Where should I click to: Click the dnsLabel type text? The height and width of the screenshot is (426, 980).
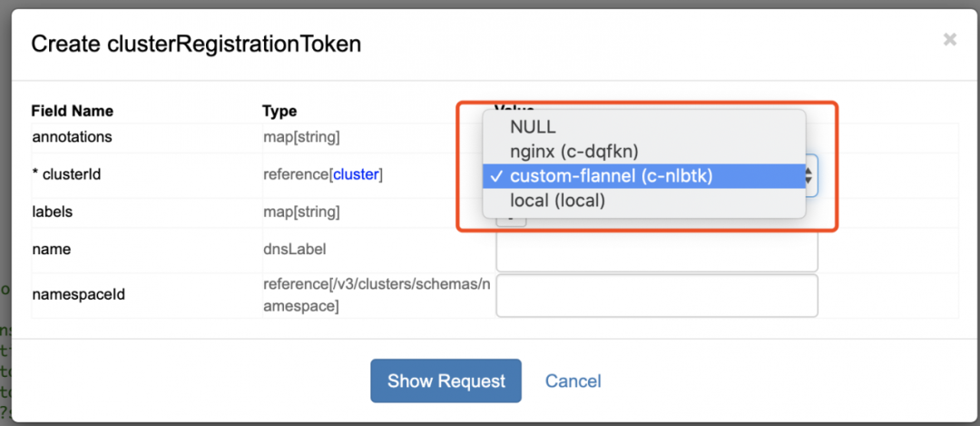tap(294, 249)
